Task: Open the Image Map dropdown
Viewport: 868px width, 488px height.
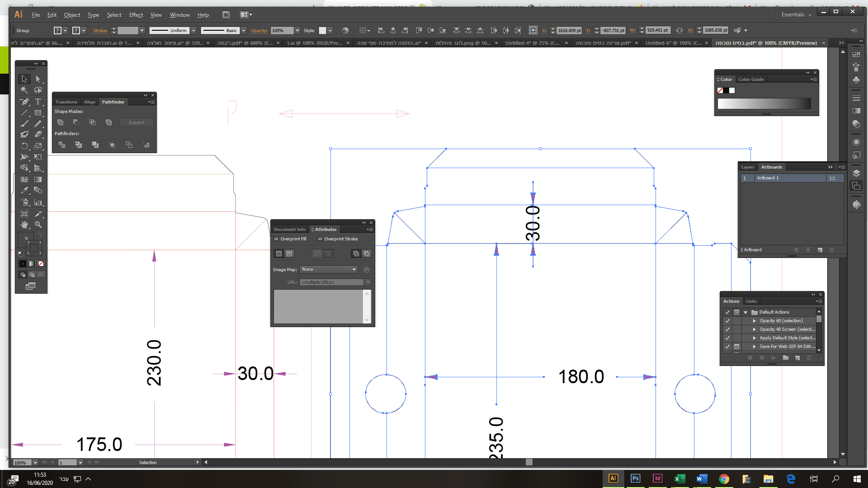Action: (x=354, y=269)
